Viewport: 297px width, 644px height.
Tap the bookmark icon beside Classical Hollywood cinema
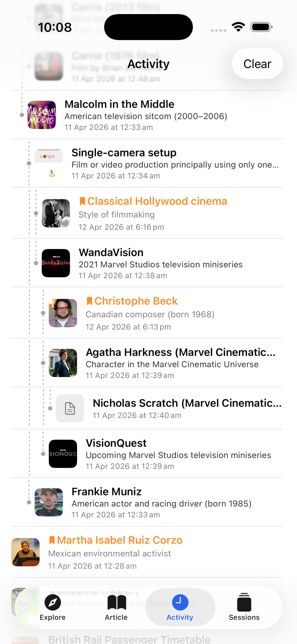tap(82, 201)
